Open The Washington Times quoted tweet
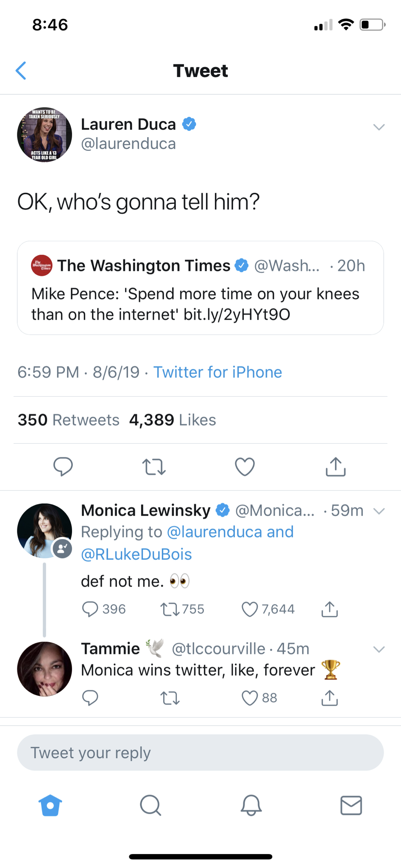401x868 pixels. (200, 288)
